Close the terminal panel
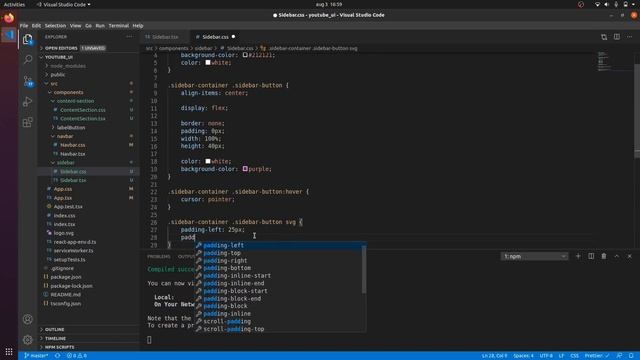Screen dimensions: 640x360 [x=629, y=256]
